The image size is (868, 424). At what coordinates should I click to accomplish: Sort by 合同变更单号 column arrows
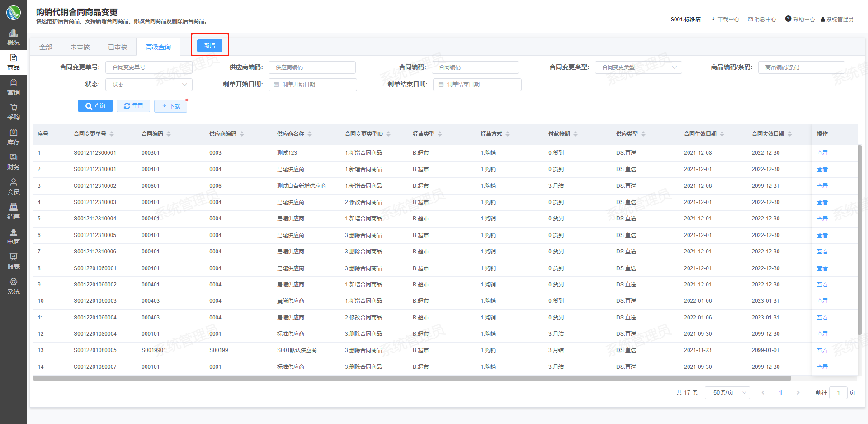click(x=112, y=134)
